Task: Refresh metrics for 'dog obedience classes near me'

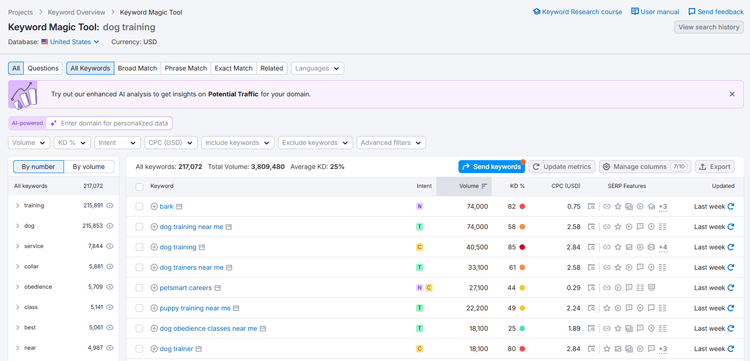Action: 730,328
